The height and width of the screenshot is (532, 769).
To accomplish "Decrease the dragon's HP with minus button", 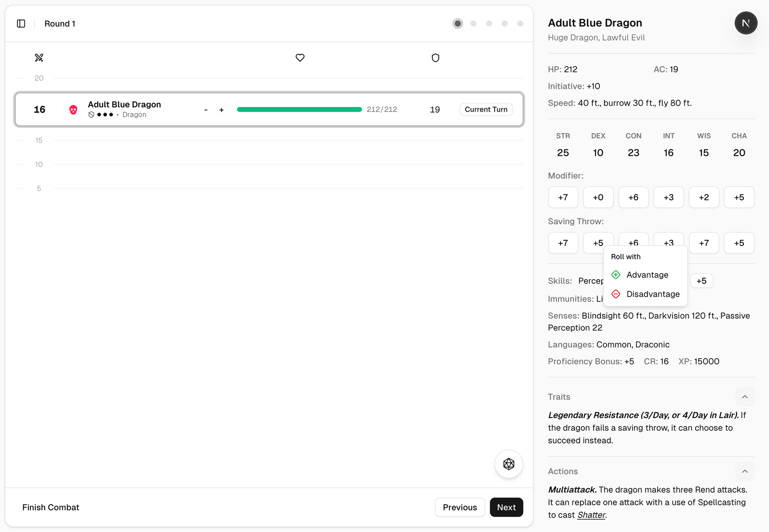I will point(206,110).
